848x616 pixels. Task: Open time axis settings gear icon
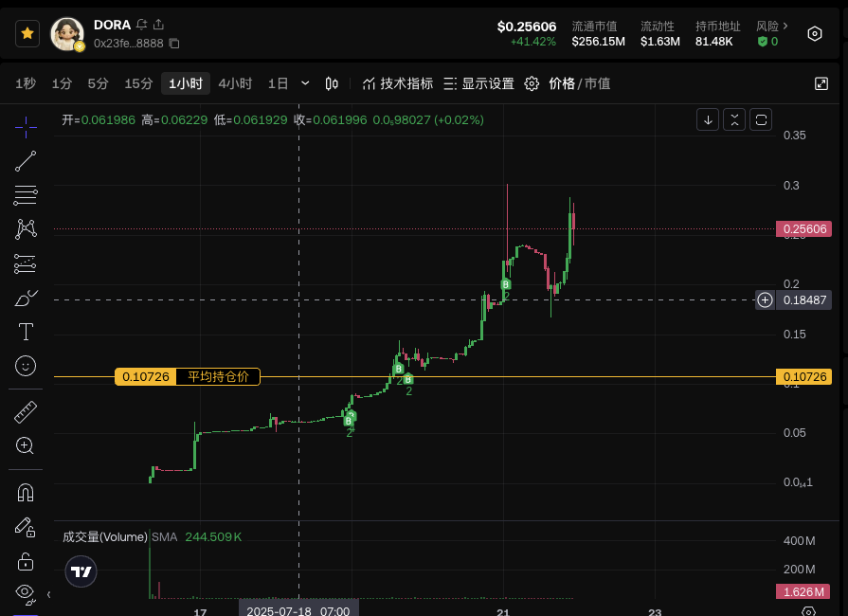(808, 611)
